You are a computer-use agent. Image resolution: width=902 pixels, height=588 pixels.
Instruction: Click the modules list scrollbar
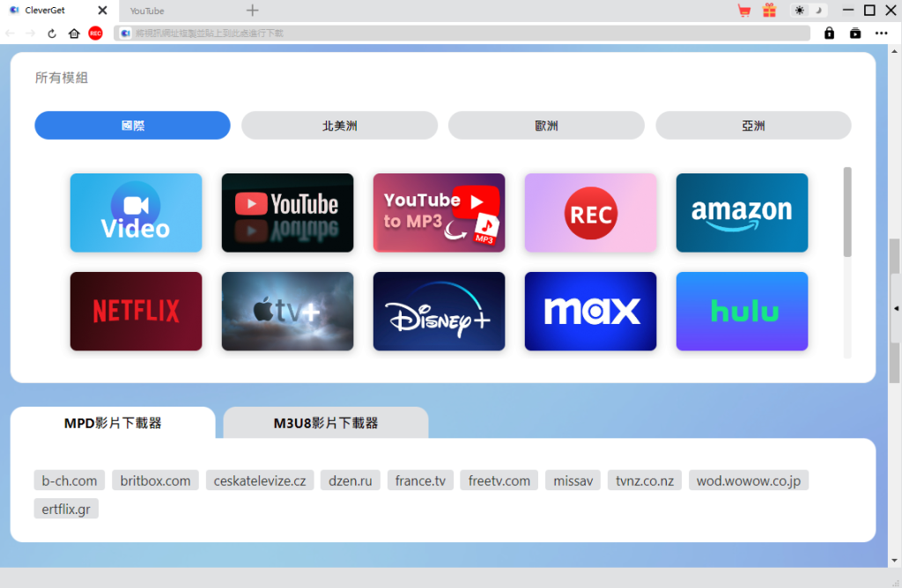pos(847,212)
